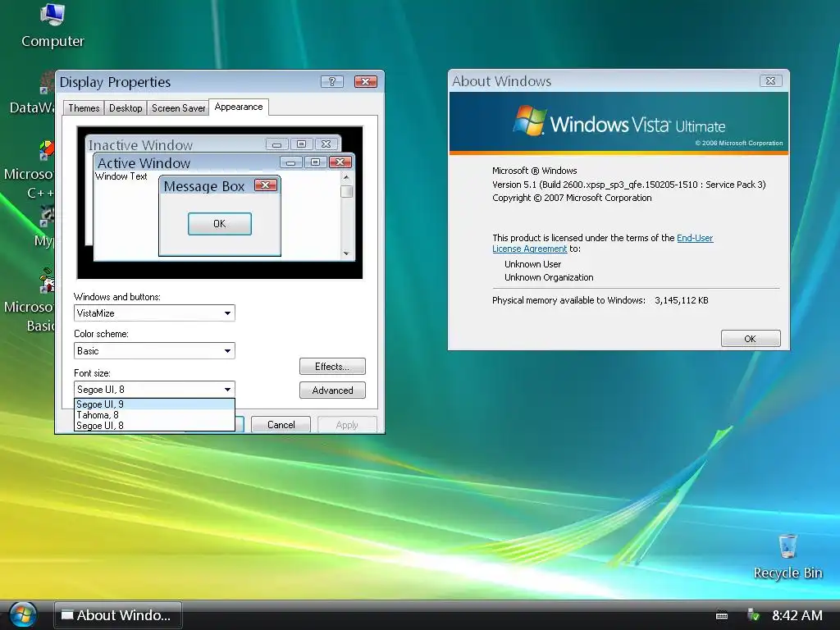Click the Window Text in preview

[121, 176]
